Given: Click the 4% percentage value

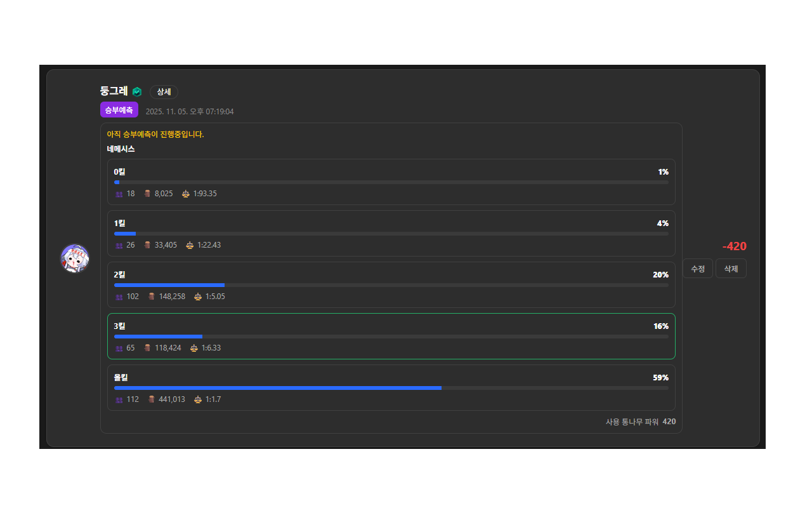Looking at the screenshot, I should click(663, 223).
